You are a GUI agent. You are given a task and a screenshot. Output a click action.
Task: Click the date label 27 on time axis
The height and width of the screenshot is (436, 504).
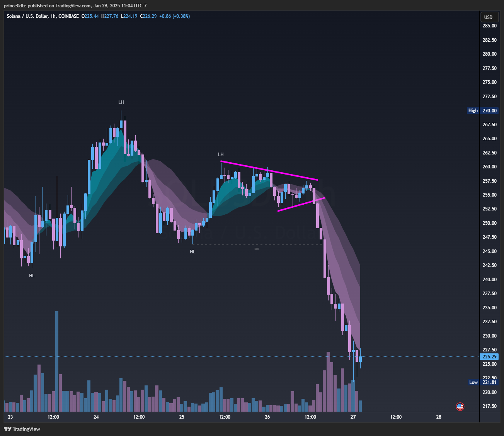(353, 417)
